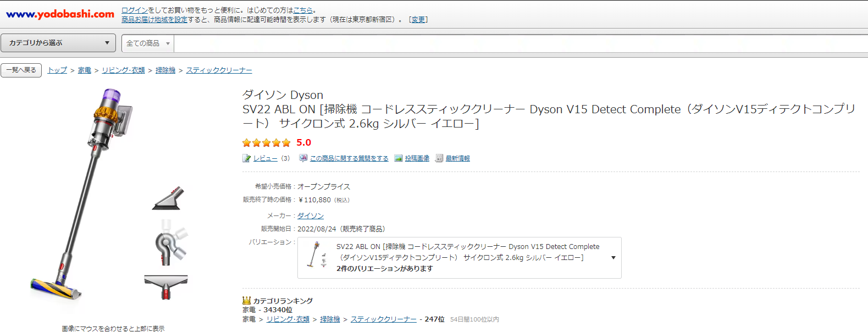
Task: Click the ダイソン Dyson product heading
Action: coord(283,95)
